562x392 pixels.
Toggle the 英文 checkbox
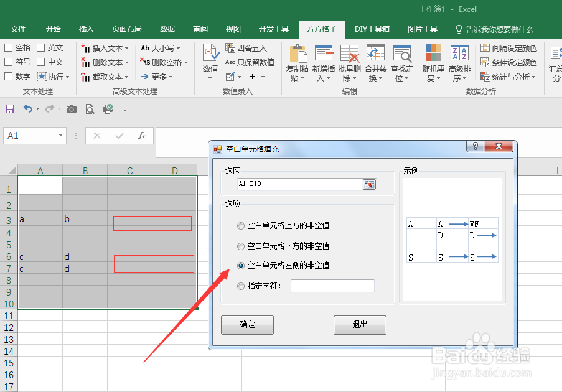coord(41,48)
